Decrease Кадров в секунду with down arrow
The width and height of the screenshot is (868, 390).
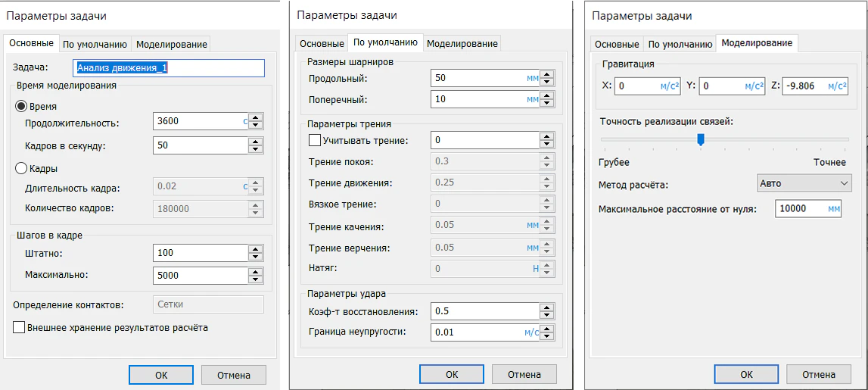pos(256,149)
